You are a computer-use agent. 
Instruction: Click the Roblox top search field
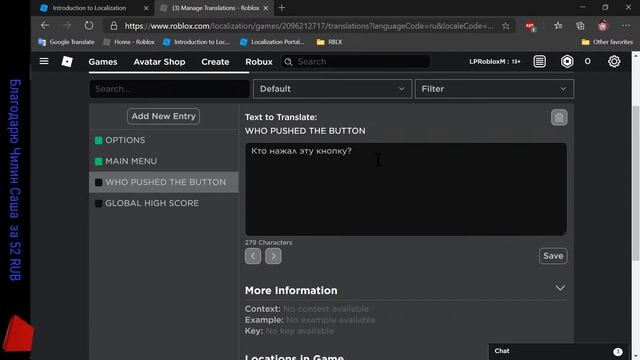[356, 62]
